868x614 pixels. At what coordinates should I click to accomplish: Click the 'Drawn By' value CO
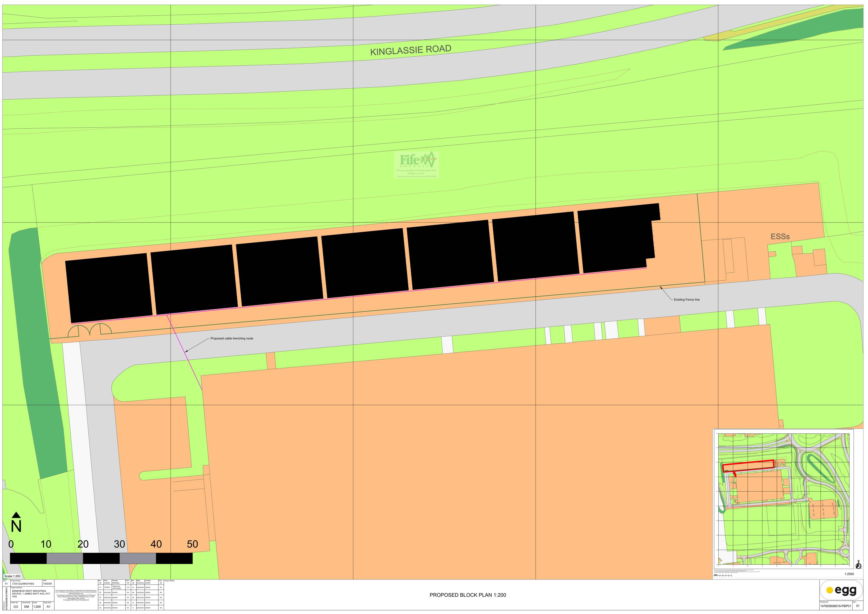point(15,607)
